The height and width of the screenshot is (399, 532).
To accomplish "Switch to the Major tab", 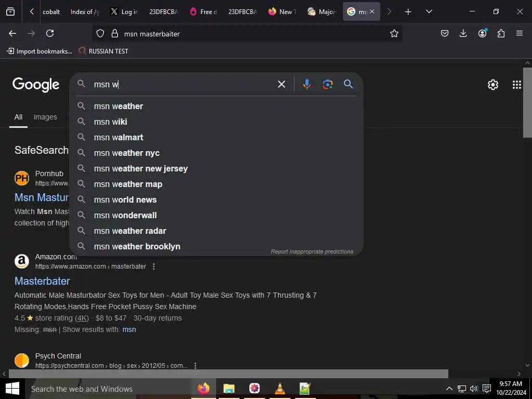I will click(322, 12).
